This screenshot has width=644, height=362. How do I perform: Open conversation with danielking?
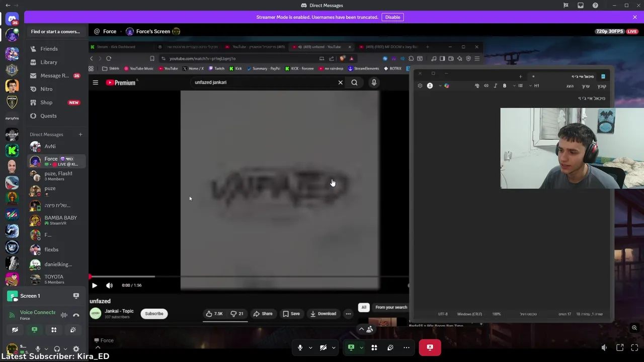click(55, 264)
